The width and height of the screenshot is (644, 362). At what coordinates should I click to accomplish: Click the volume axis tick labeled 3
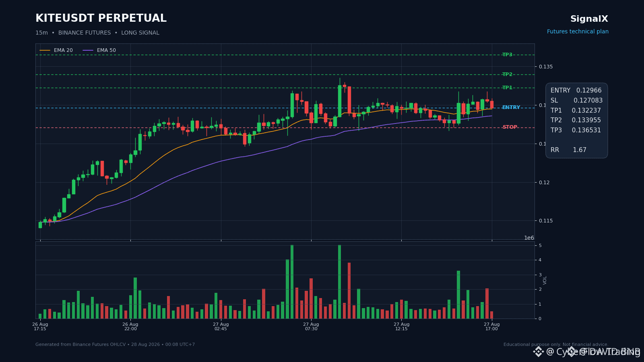540,275
